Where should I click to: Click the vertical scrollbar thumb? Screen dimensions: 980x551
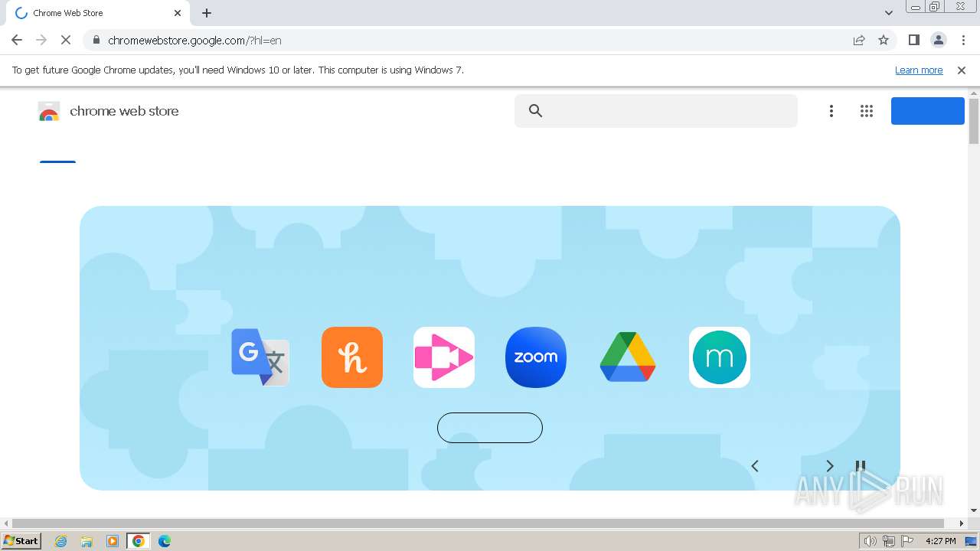tap(974, 121)
